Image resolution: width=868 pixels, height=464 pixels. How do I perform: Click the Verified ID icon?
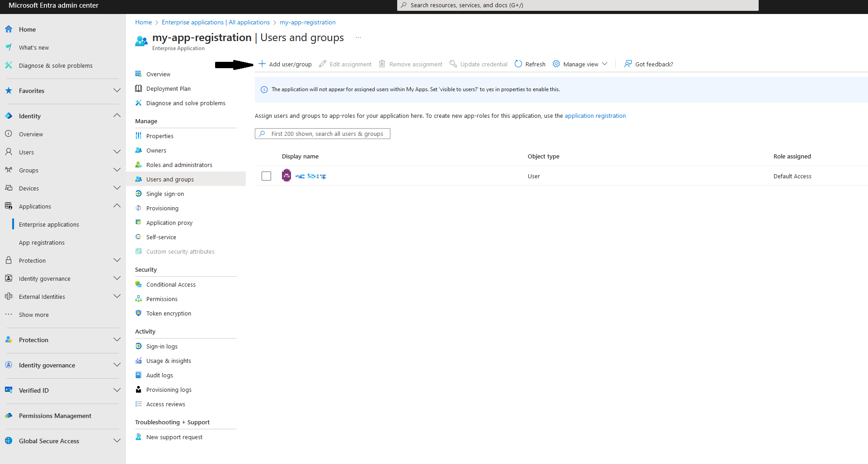pyautogui.click(x=9, y=390)
